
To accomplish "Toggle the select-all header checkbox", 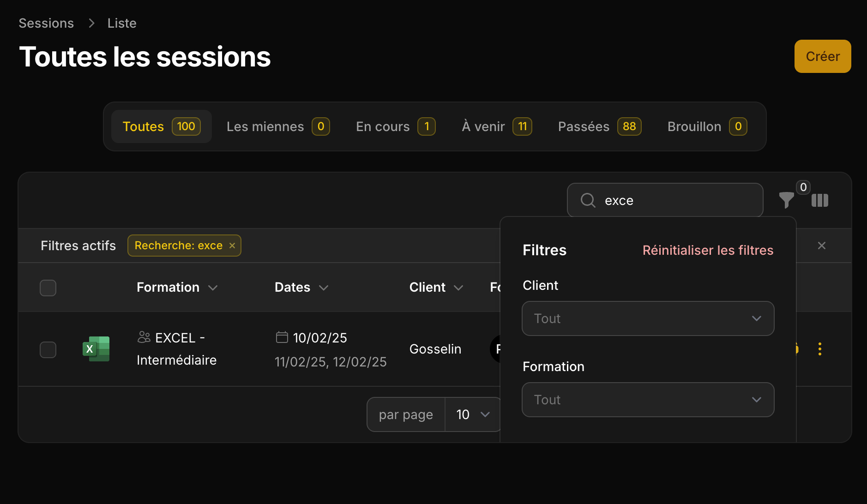I will tap(48, 288).
